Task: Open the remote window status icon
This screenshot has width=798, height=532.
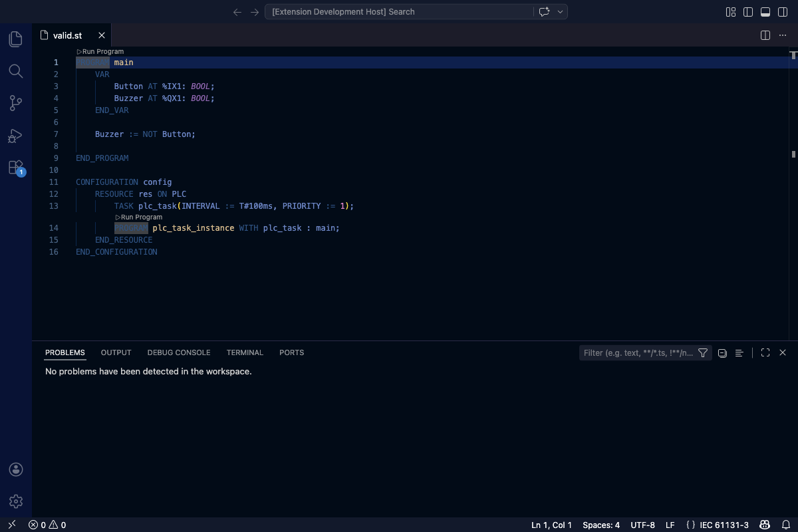Action: click(x=11, y=525)
